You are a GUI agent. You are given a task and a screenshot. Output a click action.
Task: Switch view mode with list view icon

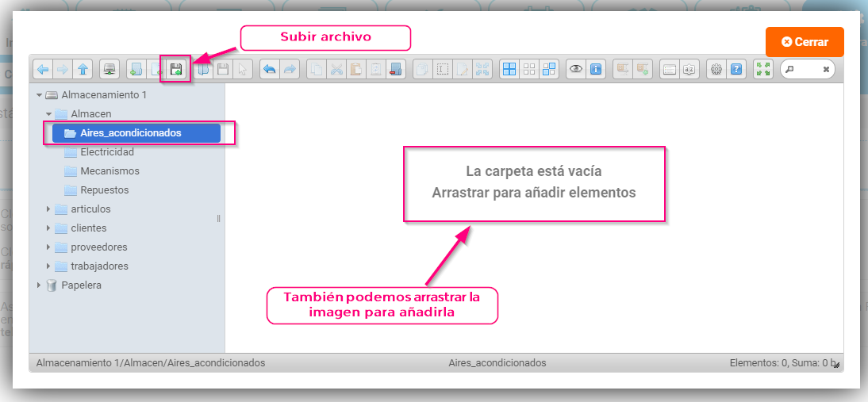pyautogui.click(x=670, y=69)
